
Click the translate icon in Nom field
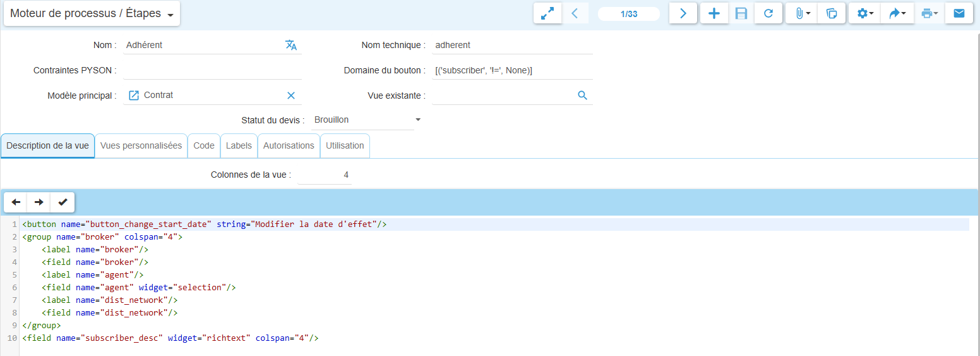[291, 45]
